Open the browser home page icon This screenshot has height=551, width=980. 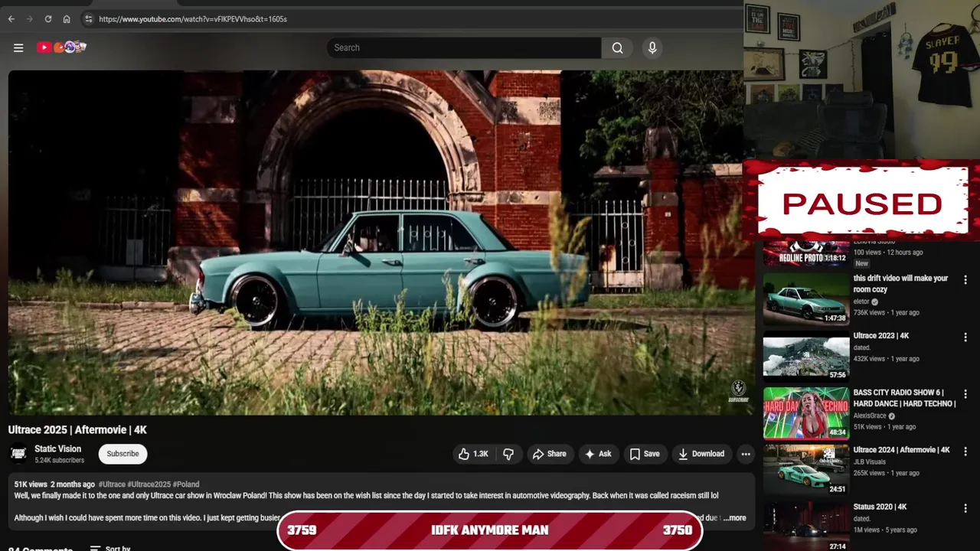tap(67, 19)
